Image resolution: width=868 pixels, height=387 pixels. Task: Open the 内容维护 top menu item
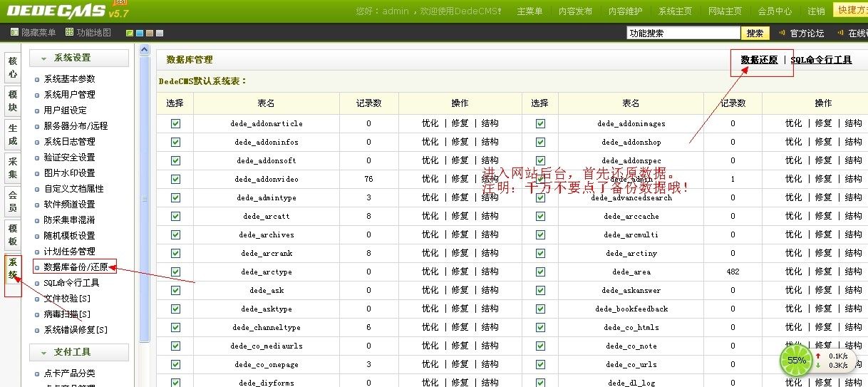pos(625,11)
